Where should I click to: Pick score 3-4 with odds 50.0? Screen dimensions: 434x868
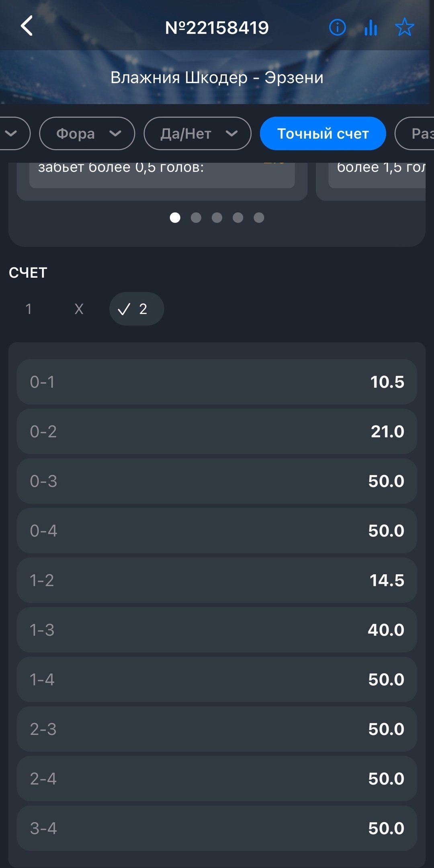217,828
